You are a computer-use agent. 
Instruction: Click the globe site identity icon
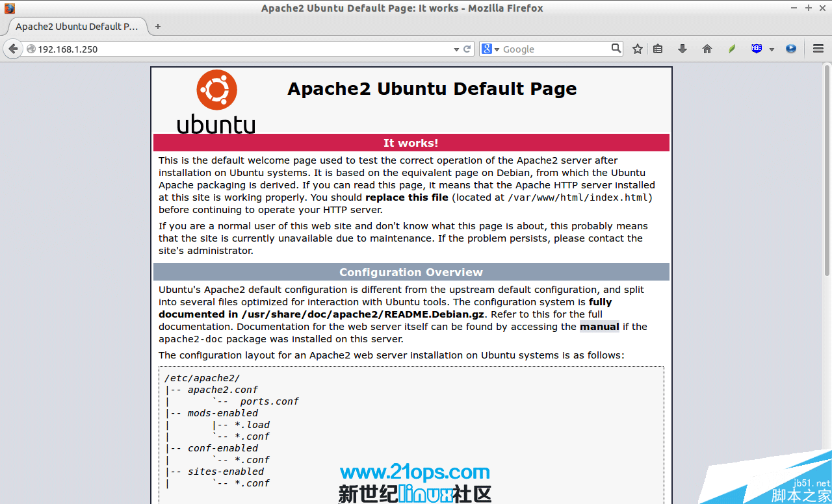[31, 49]
